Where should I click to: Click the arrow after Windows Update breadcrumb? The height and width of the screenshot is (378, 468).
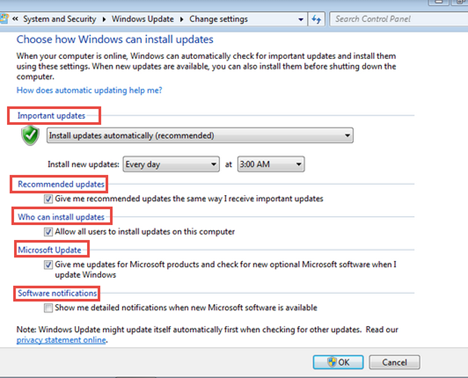pos(182,19)
